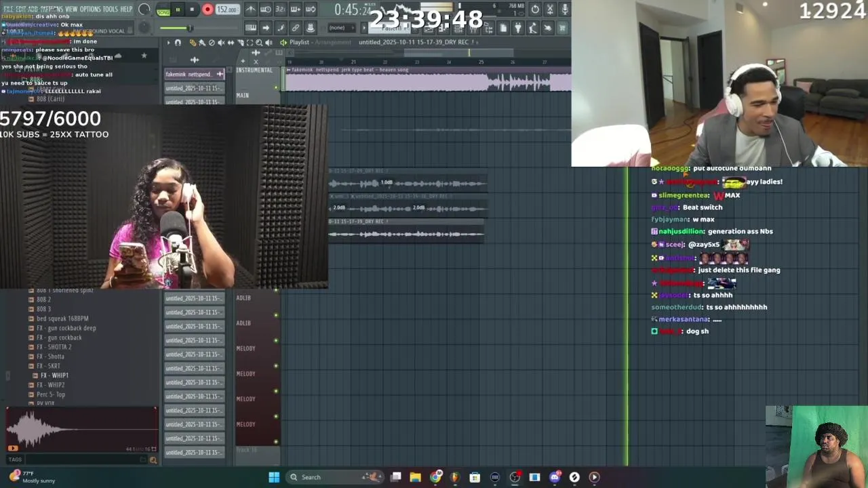The width and height of the screenshot is (868, 488).
Task: Select the Playlist pencil draw tool
Action: (193, 43)
